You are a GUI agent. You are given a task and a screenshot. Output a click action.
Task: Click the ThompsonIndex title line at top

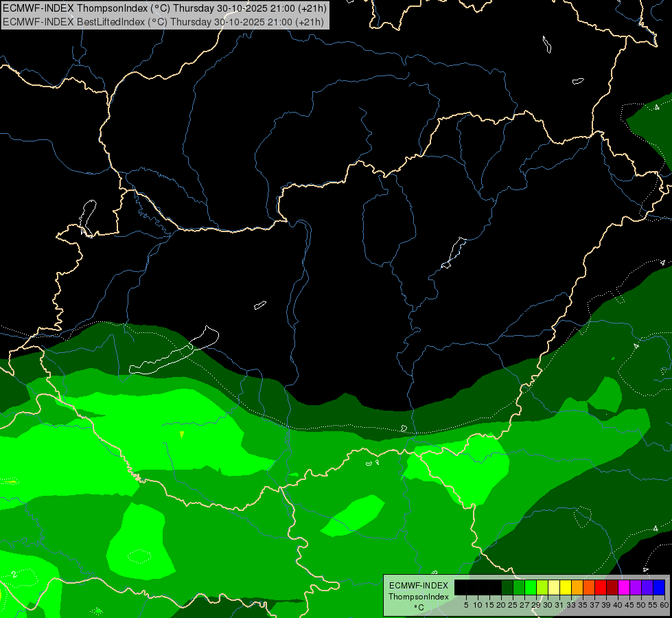coord(165,8)
